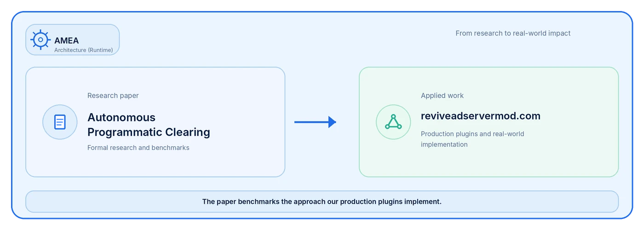The image size is (644, 230).
Task: Click the research paper document icon
Action: tap(60, 122)
